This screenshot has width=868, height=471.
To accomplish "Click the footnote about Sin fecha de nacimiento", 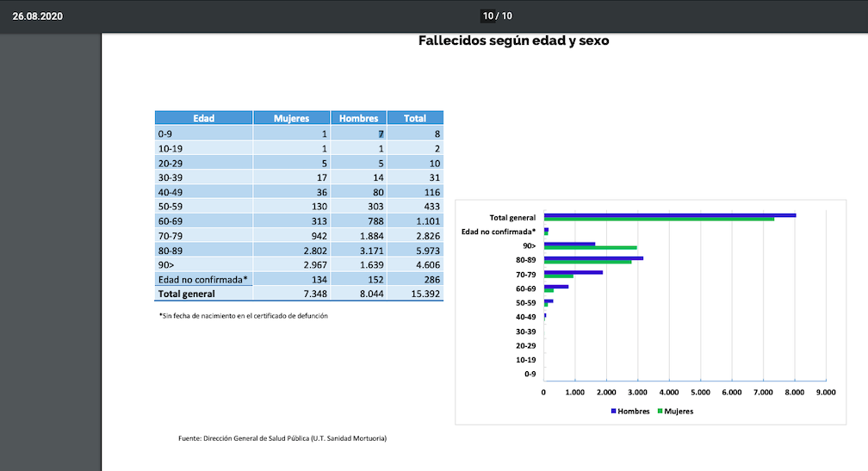I will tap(244, 316).
